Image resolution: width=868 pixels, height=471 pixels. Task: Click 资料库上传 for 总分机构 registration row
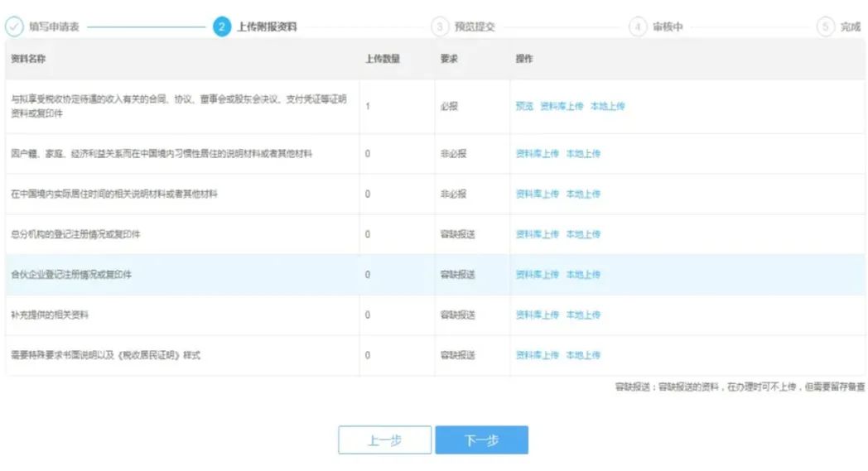click(538, 234)
